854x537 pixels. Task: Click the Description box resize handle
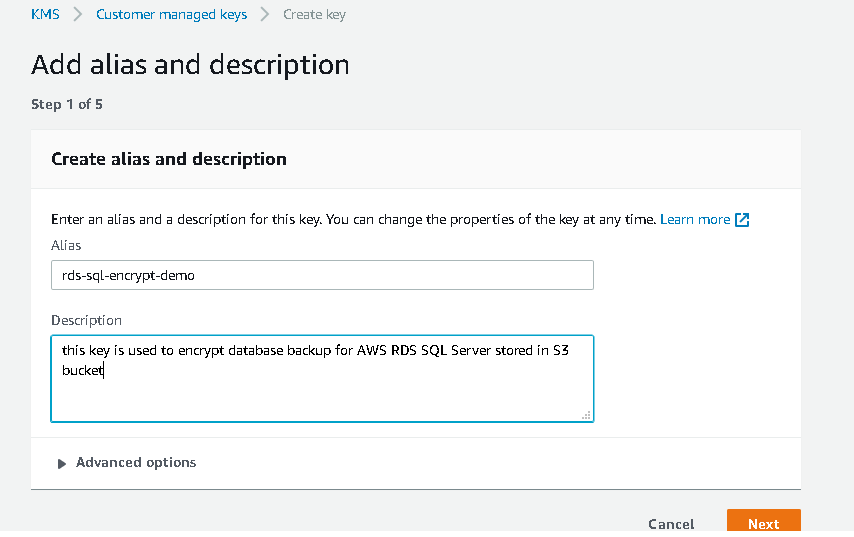(x=586, y=414)
